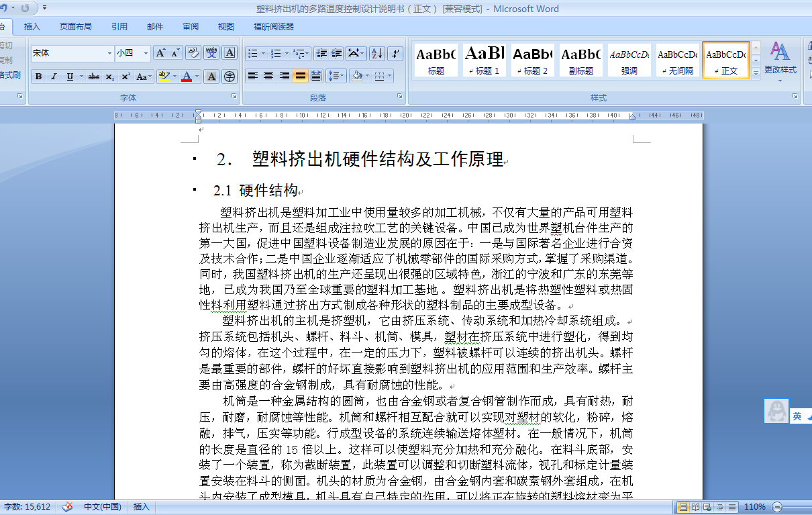Apply distributed alignment

316,76
